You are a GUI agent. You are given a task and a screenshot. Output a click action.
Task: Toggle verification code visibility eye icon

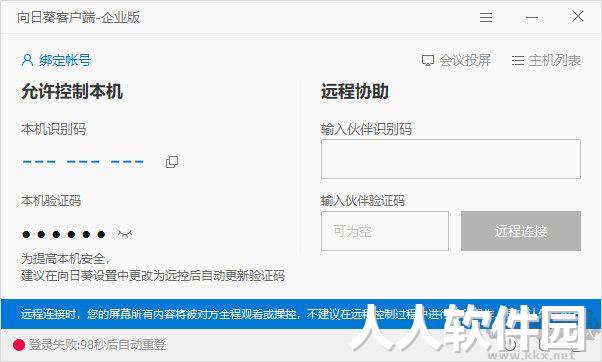[x=125, y=233]
